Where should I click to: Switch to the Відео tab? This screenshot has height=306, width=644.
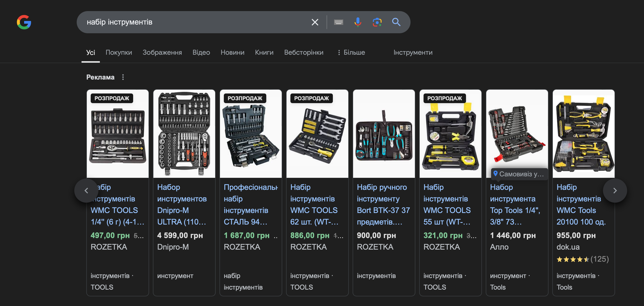pos(201,53)
